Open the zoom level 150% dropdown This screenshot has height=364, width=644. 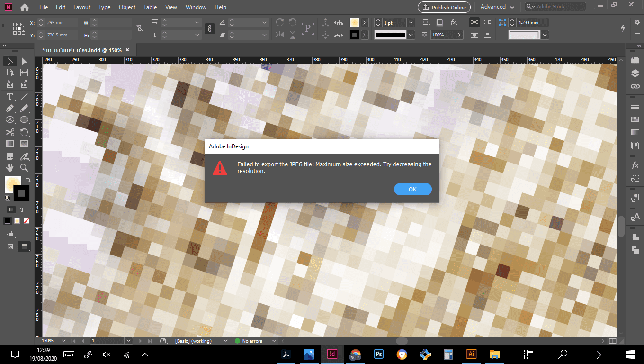click(63, 341)
